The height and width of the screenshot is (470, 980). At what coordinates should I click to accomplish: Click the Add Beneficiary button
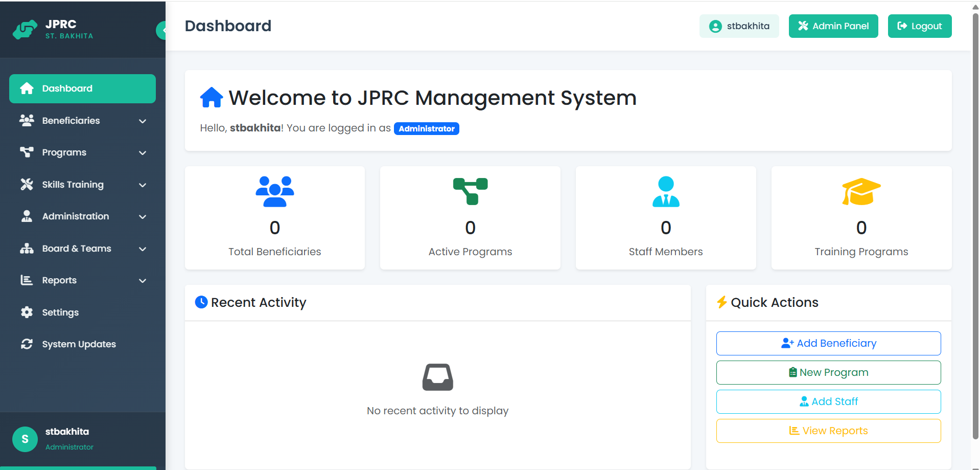tap(828, 343)
